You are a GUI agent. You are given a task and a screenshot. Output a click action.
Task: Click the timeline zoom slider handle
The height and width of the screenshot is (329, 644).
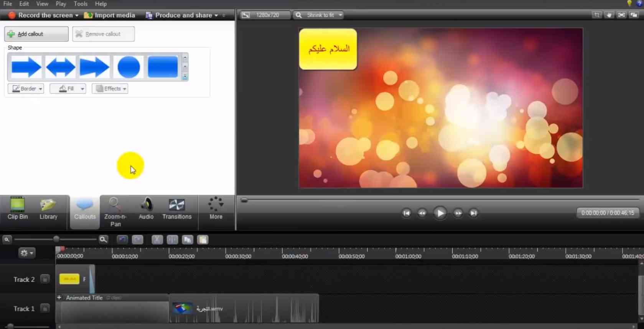(x=56, y=239)
